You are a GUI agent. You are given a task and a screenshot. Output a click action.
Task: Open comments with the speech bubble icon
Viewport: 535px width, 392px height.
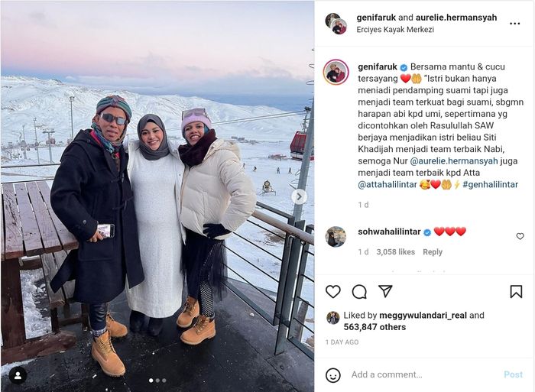click(359, 292)
